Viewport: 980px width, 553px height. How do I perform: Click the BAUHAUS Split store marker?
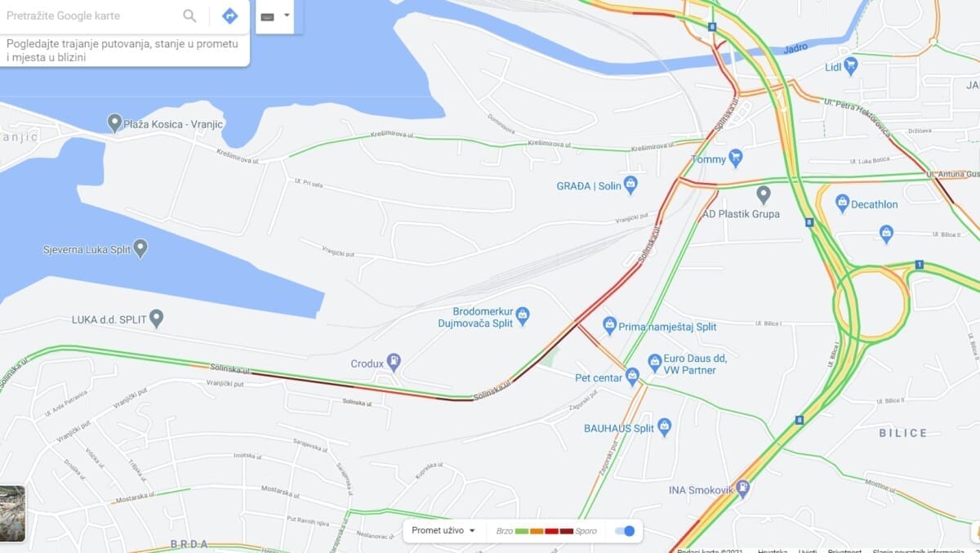click(665, 426)
